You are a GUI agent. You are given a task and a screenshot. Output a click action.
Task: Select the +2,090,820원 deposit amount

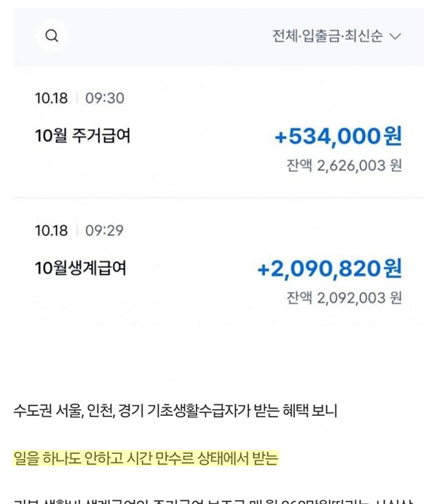[x=330, y=269]
